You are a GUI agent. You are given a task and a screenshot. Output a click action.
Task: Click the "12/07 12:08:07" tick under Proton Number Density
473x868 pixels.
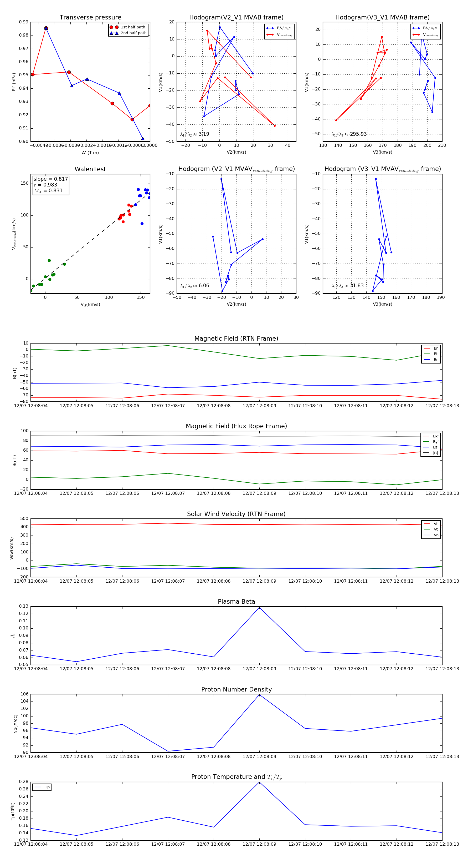coord(168,756)
